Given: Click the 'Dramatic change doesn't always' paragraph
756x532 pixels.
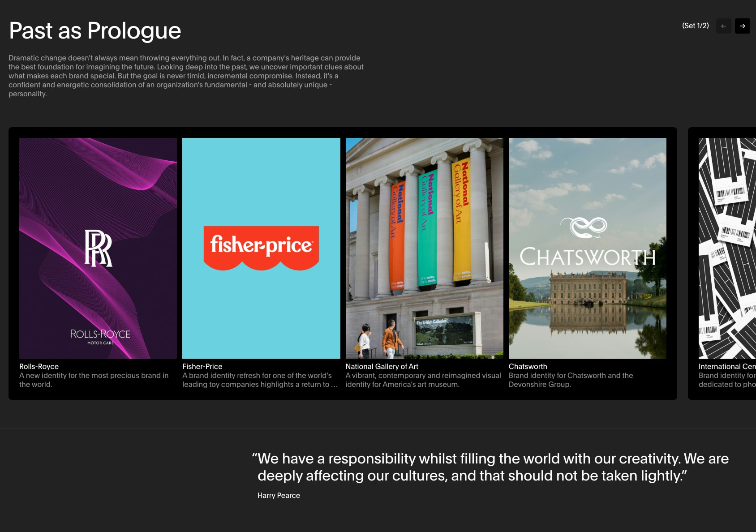Looking at the screenshot, I should (186, 76).
